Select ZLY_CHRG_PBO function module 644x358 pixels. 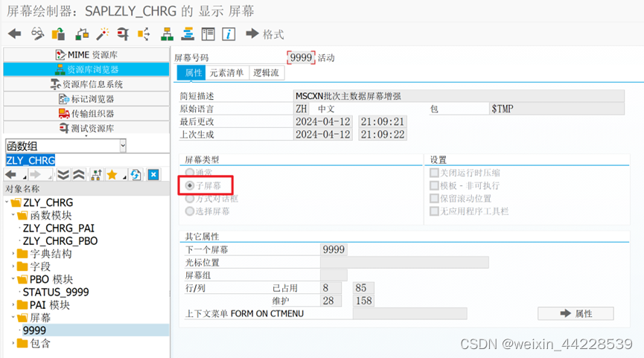coord(60,240)
